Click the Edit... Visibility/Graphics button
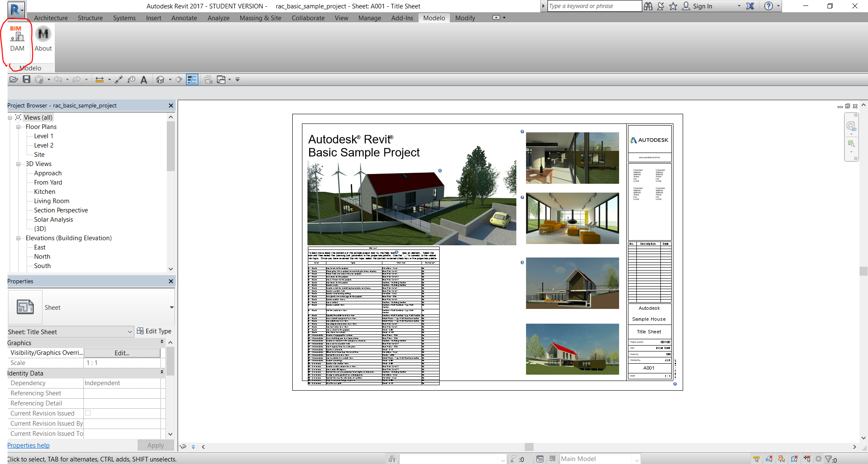 click(x=122, y=353)
